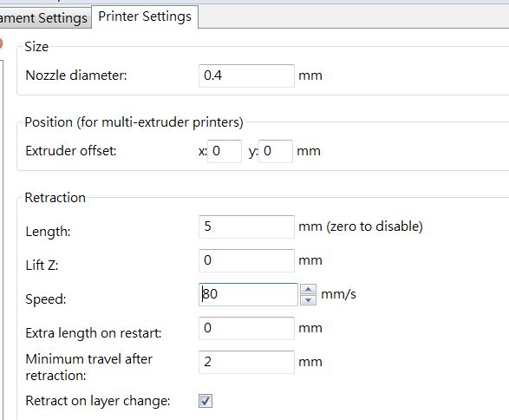Select Extra length on restart field

(x=247, y=328)
